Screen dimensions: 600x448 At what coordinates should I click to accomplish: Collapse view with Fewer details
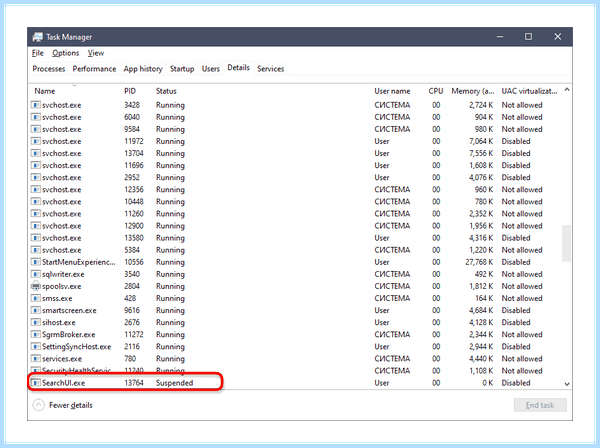(x=63, y=405)
